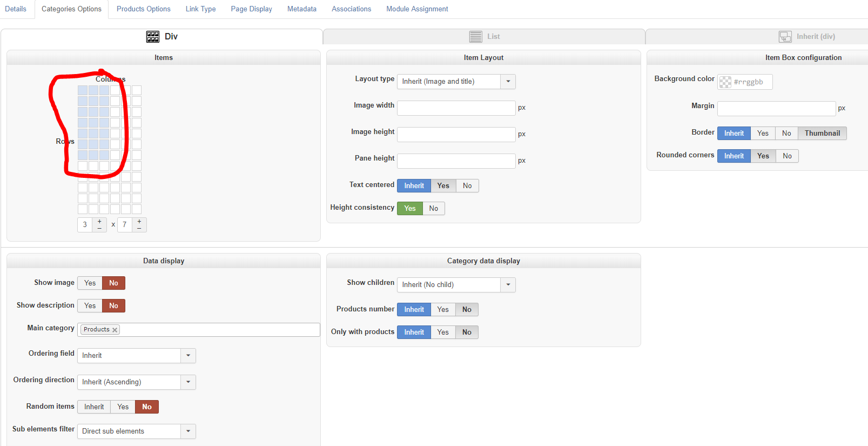Remove the Products tag from Main category
Image resolution: width=868 pixels, height=446 pixels.
point(115,330)
